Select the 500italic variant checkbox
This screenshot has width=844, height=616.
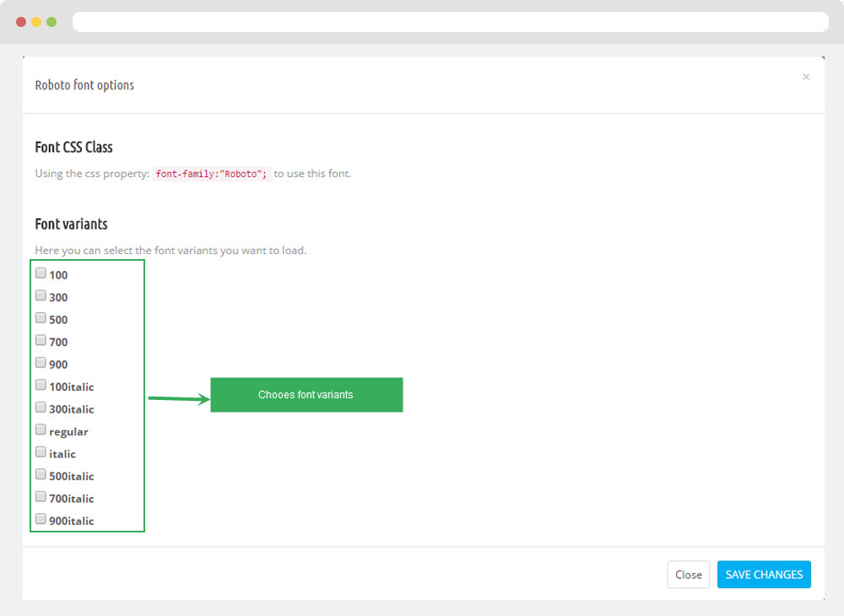click(x=41, y=474)
